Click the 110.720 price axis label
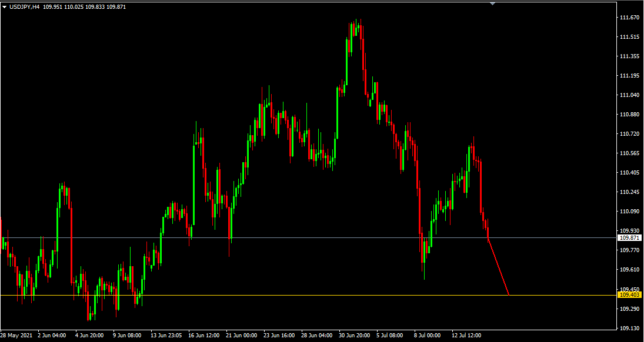The image size is (644, 342). 630,134
